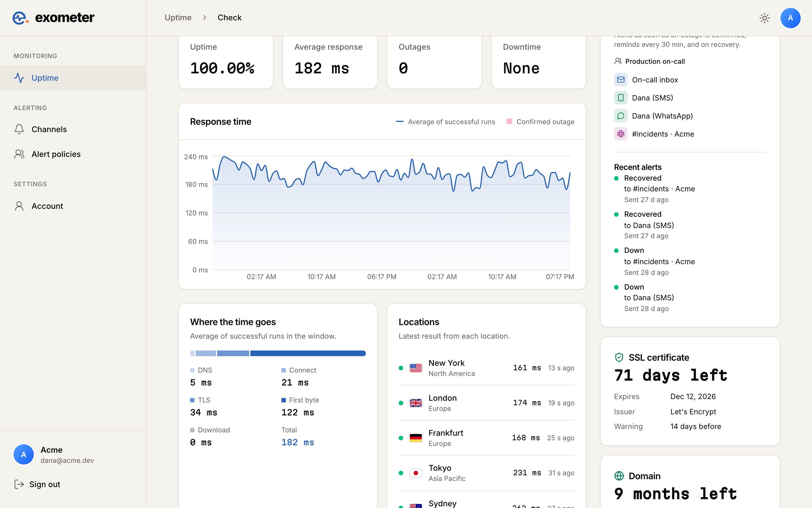Click the 'Average of successful runs' legend entry
Image resolution: width=812 pixels, height=508 pixels.
click(x=445, y=122)
